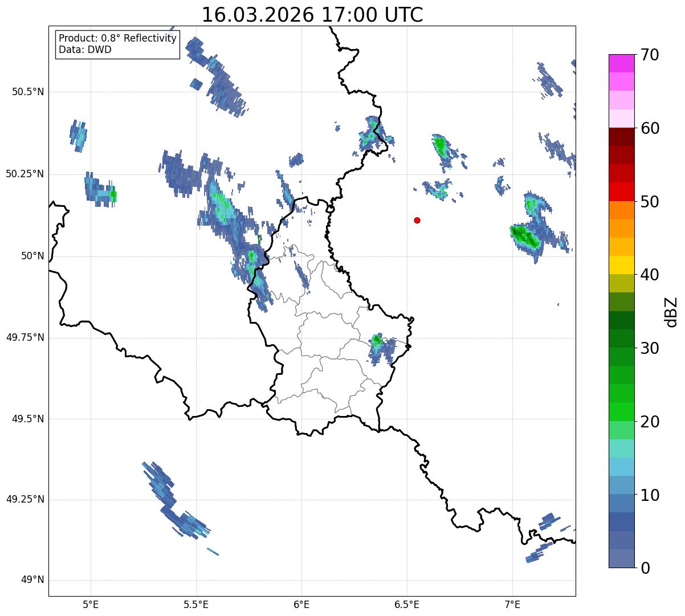Click the 50.5°N latitude label

(x=27, y=92)
